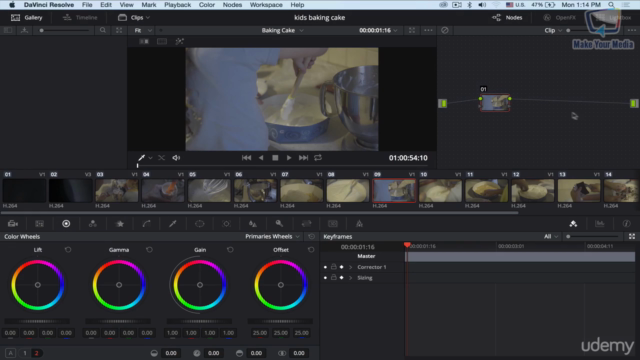Open the Mark menu

tap(149, 5)
